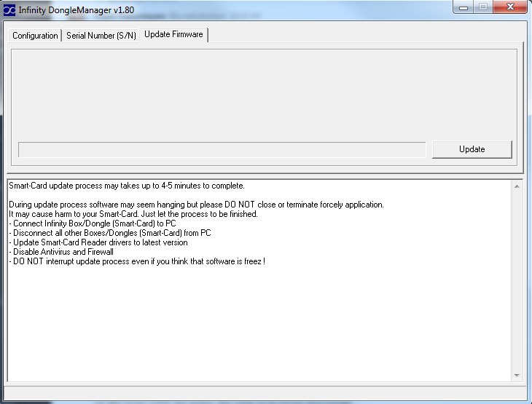
Task: Click the firmware update progress bar
Action: (222, 150)
